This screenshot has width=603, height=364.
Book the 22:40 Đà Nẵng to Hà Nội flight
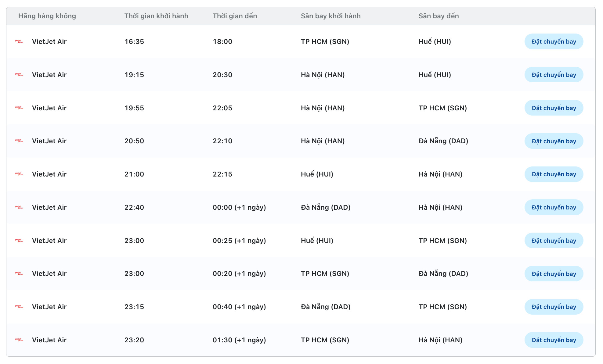tap(554, 207)
